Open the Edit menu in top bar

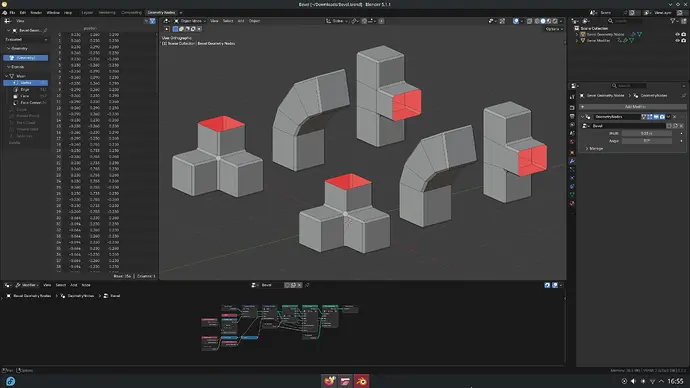[x=22, y=12]
